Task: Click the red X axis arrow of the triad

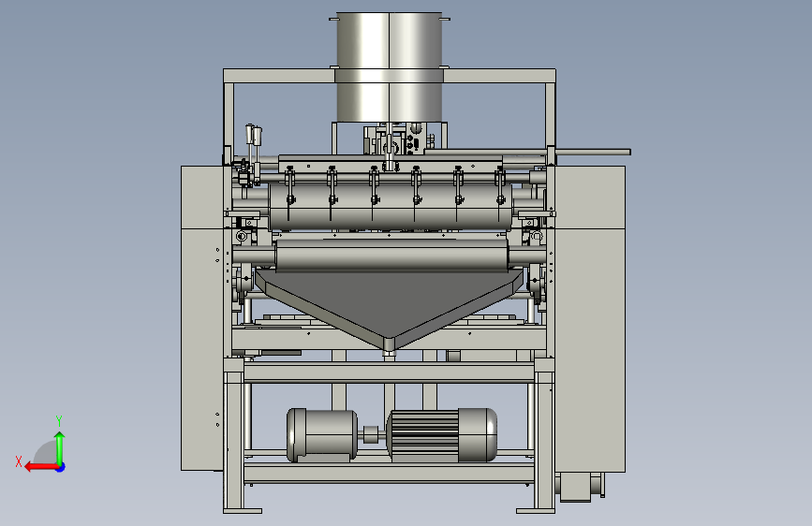Action: 40,467
